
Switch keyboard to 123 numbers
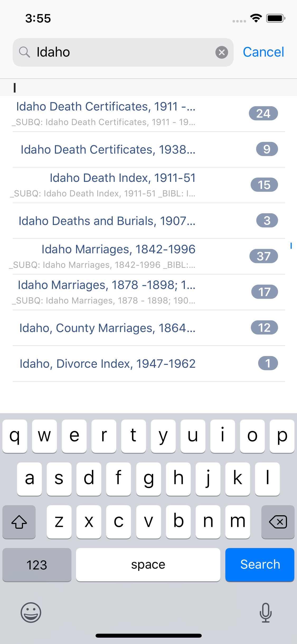(37, 565)
